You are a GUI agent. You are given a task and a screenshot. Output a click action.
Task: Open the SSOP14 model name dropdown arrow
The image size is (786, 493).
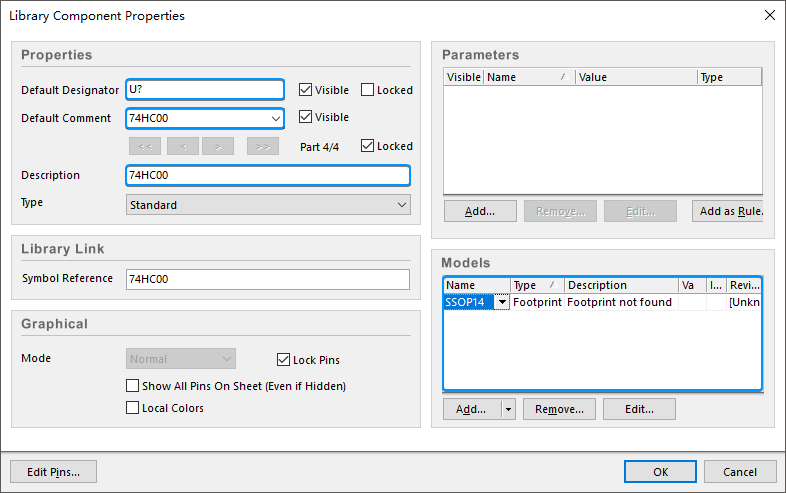coord(502,302)
